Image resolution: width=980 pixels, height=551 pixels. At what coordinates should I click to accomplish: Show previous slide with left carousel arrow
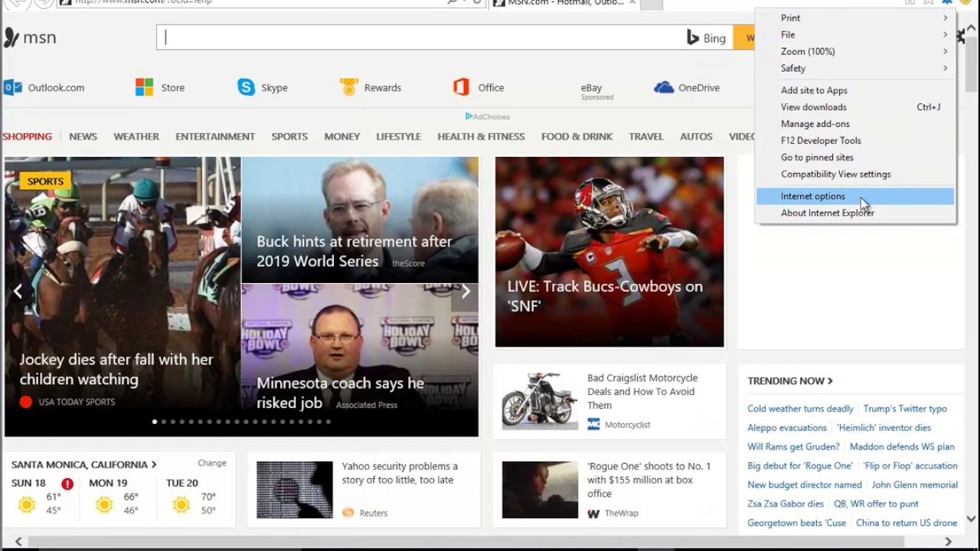coord(18,291)
